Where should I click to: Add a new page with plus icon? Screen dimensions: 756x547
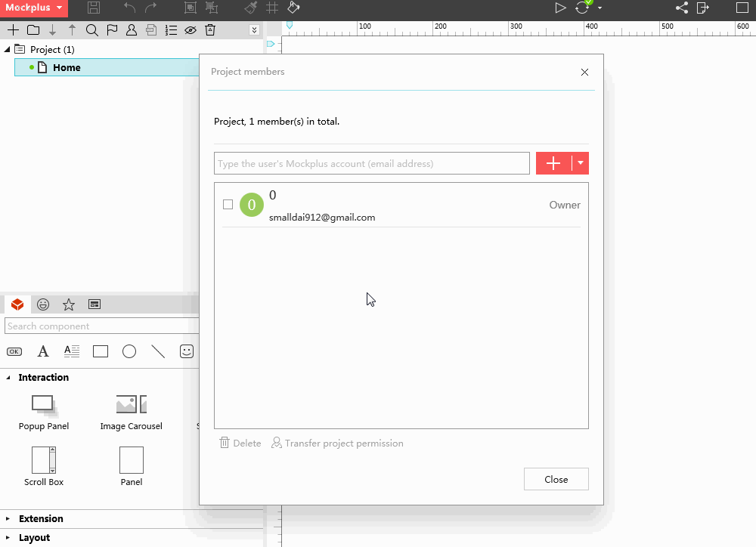(x=13, y=30)
